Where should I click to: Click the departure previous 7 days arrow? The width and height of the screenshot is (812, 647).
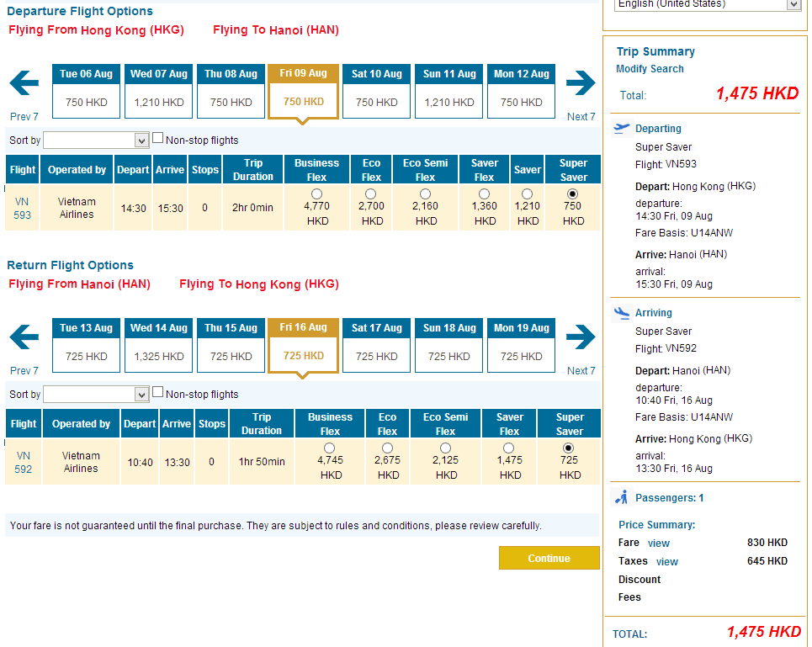(x=24, y=84)
